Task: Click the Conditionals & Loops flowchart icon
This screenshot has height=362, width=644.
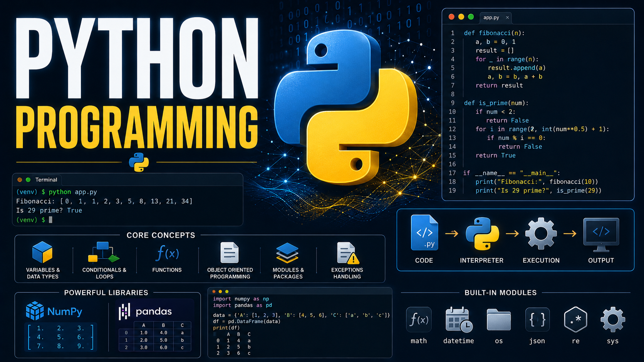Action: (104, 252)
